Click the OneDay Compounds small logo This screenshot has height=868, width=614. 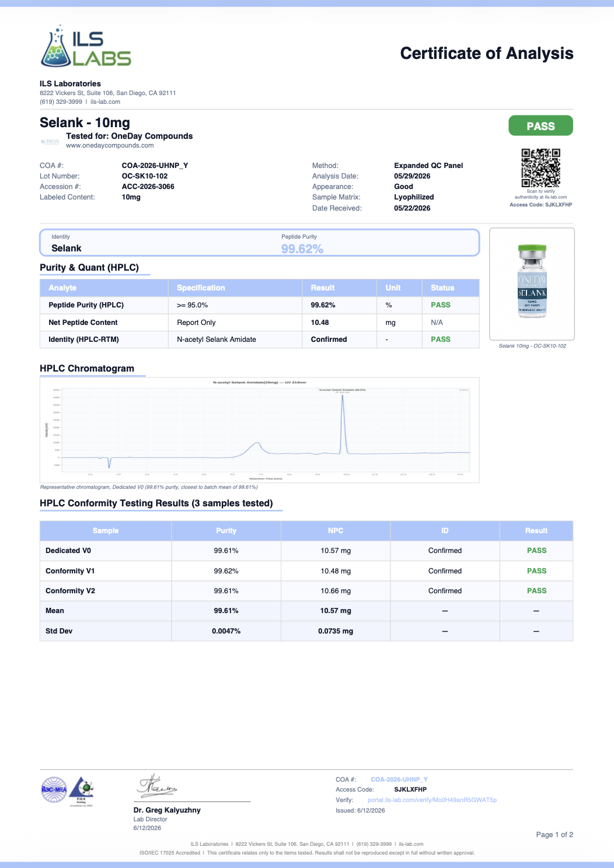(50, 142)
